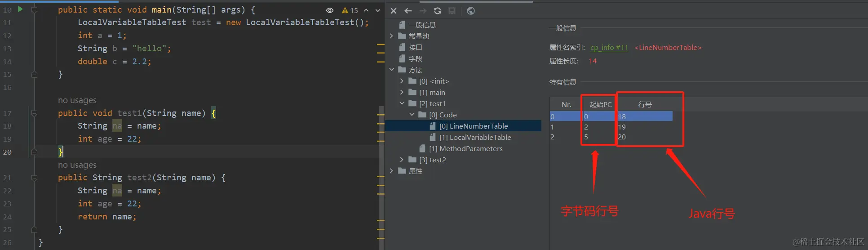Viewport: 868px width, 250px height.
Task: Click the Nr. column header
Action: (x=566, y=104)
